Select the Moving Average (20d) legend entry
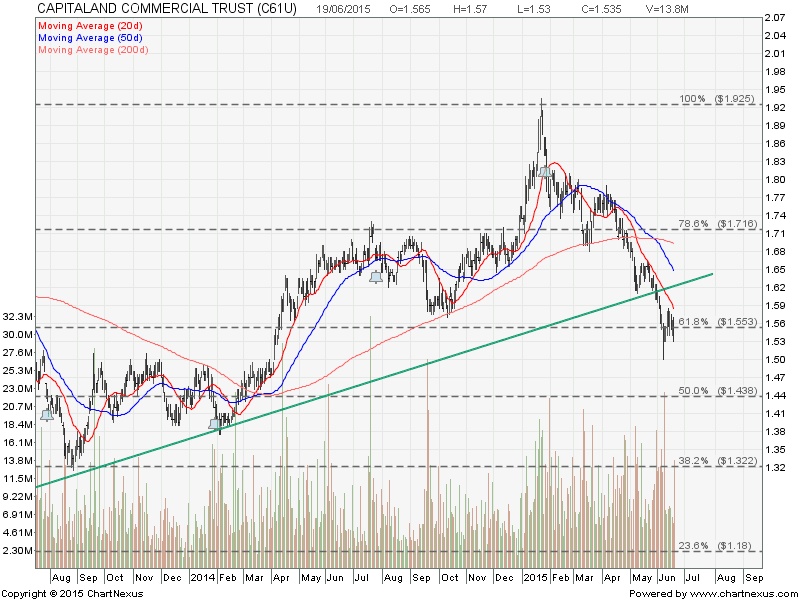This screenshot has height=600, width=800. tap(90, 26)
